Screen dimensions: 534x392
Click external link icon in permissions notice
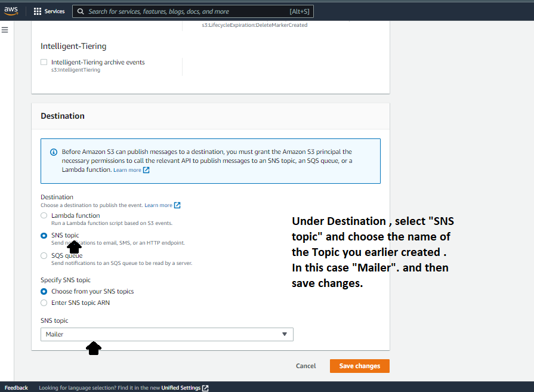[x=146, y=170]
